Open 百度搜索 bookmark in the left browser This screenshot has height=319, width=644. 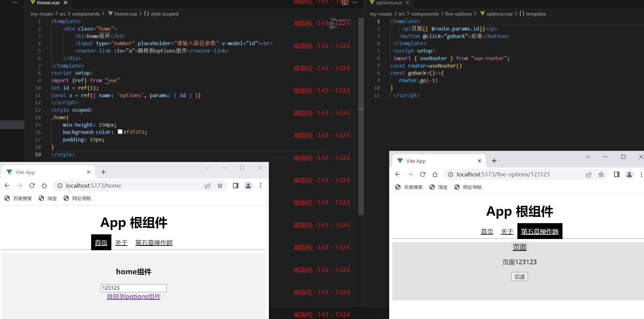click(x=18, y=199)
